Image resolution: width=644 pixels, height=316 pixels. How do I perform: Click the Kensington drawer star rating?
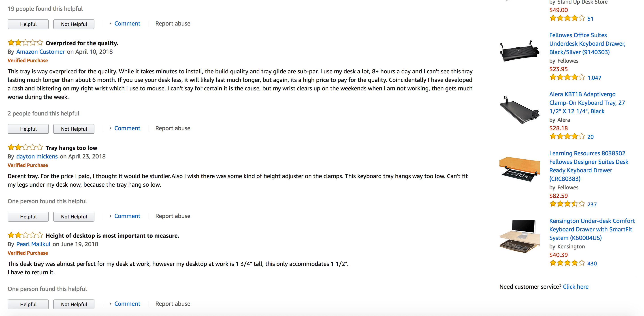567,263
